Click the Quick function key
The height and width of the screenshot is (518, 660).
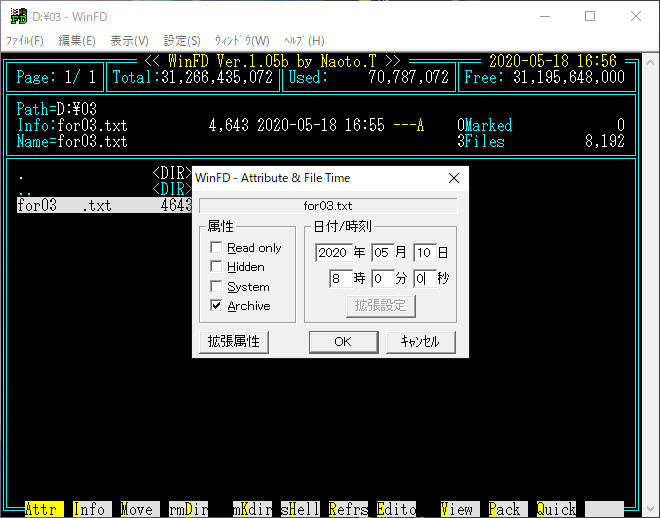pyautogui.click(x=556, y=509)
